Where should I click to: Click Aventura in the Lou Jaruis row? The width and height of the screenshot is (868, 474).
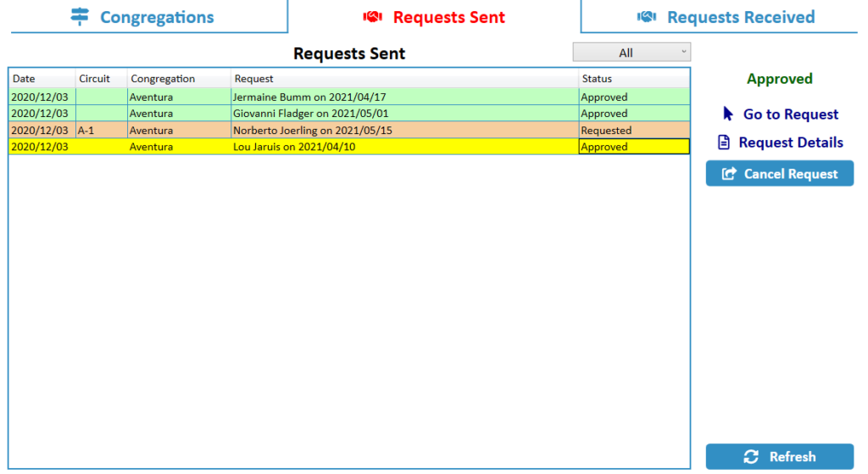tap(179, 147)
